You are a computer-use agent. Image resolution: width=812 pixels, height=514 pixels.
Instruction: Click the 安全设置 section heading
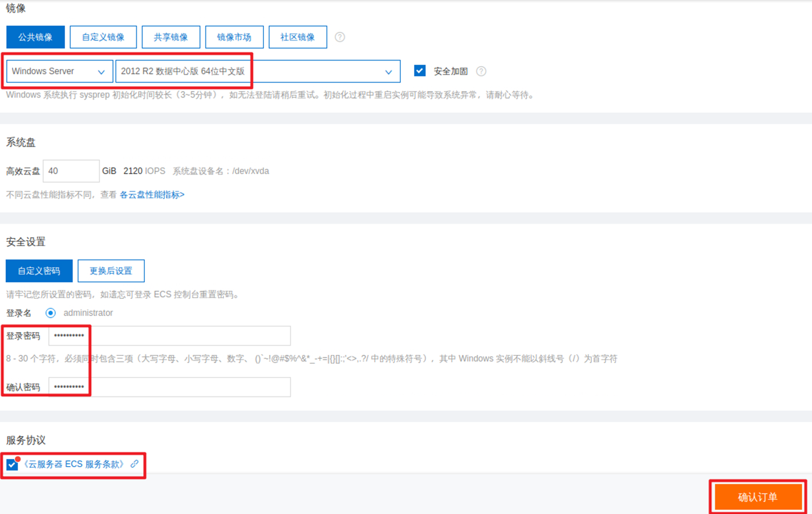(x=26, y=242)
